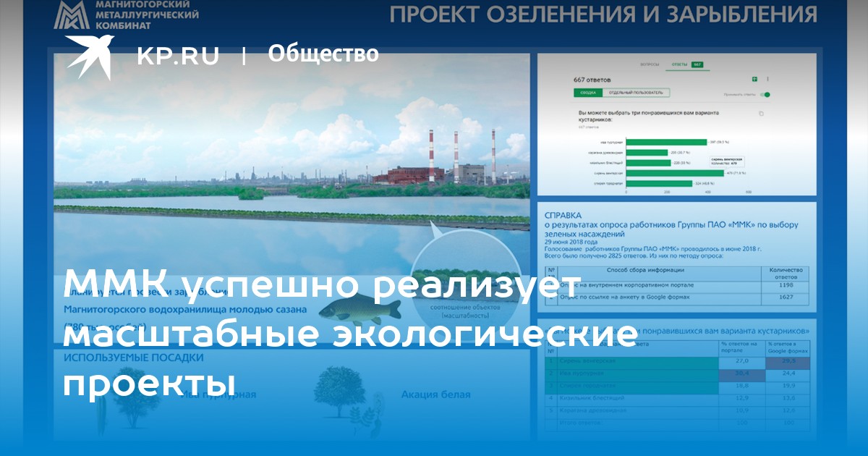This screenshot has width=868, height=456.
Task: Click the copy chart icon beside question
Action: pyautogui.click(x=760, y=114)
